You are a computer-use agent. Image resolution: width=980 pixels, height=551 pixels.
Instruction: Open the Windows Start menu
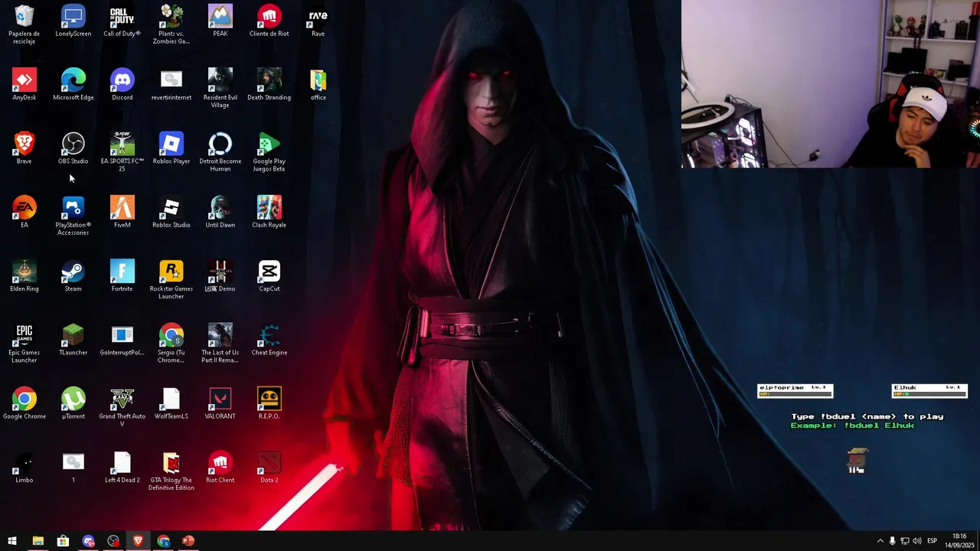point(12,541)
